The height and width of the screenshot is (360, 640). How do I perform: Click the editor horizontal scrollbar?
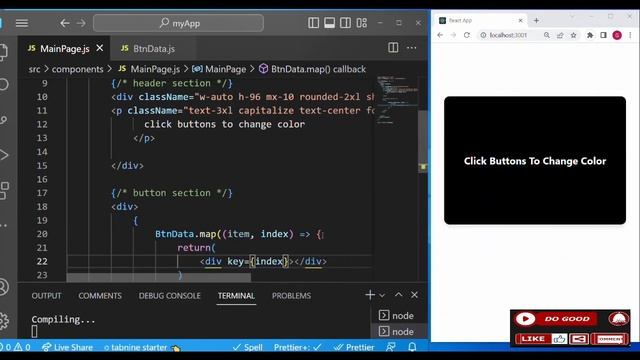[x=159, y=278]
